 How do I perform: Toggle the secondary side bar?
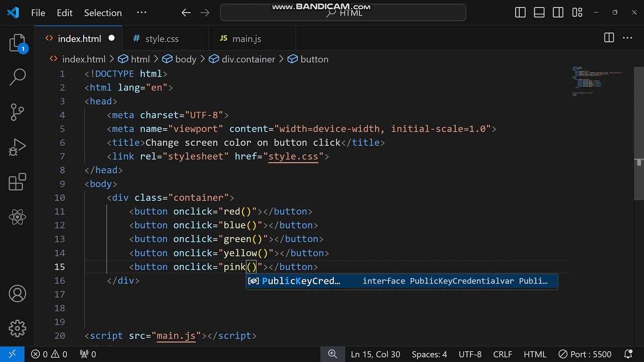[558, 13]
